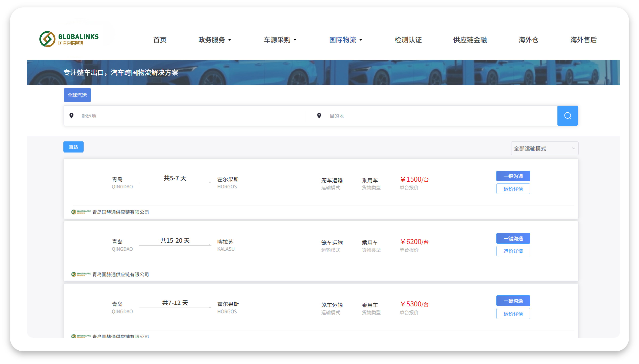Screen dimensions: 639x364
Task: Select the 全球汽运 tab
Action: [77, 95]
